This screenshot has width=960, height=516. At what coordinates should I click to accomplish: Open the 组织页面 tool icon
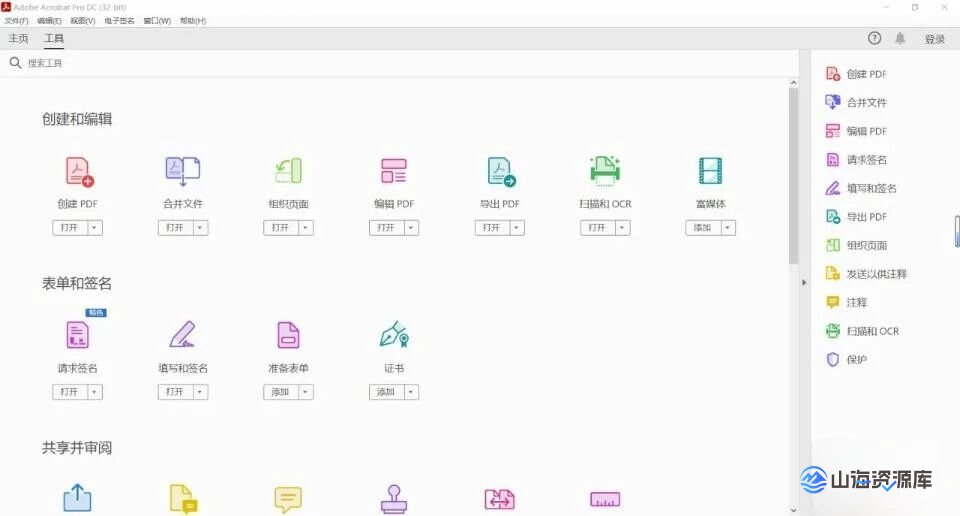(288, 171)
